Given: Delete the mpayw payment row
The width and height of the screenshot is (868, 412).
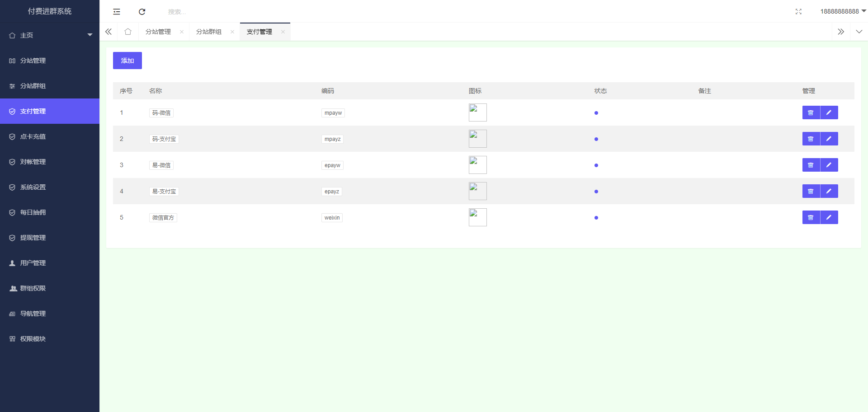Looking at the screenshot, I should click(x=811, y=112).
